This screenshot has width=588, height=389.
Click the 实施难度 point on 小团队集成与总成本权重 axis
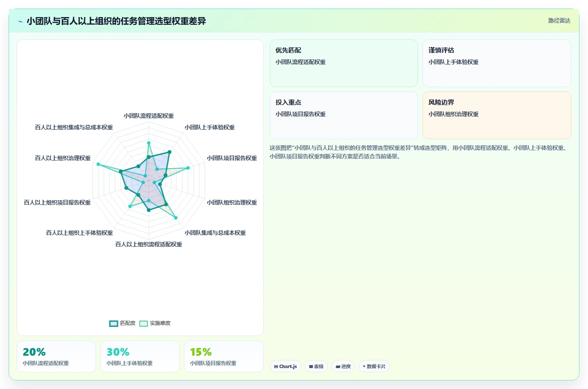pyautogui.click(x=175, y=218)
